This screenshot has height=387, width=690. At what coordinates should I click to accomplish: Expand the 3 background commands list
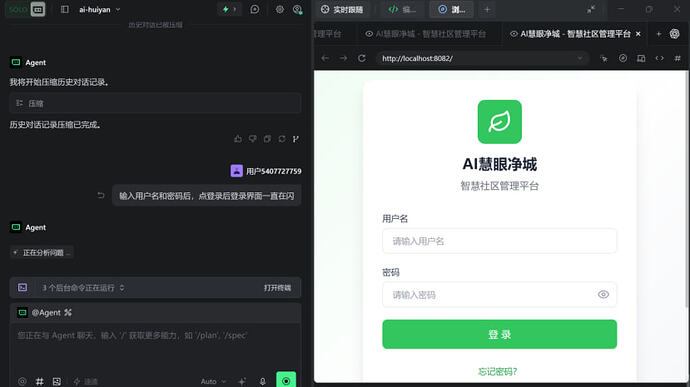[x=83, y=287]
